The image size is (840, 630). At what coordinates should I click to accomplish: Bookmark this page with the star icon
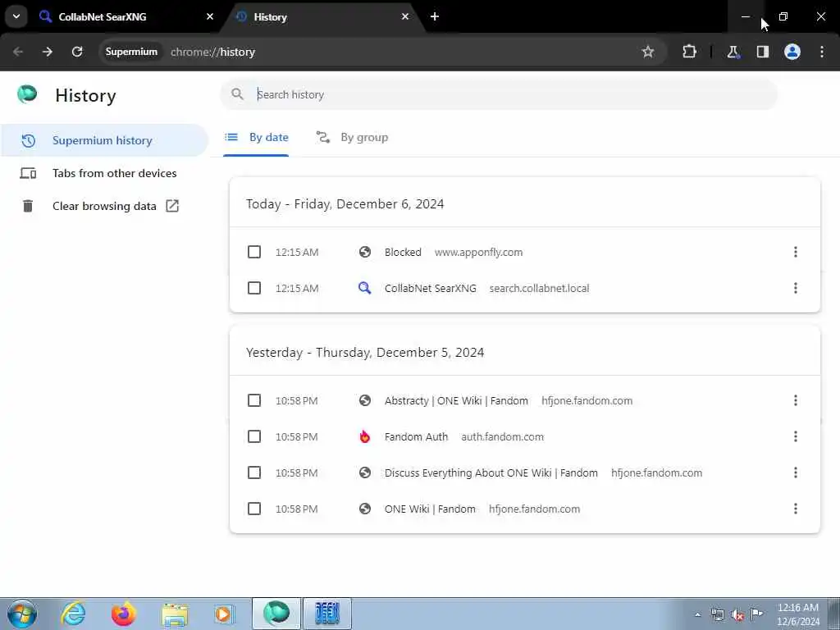coord(648,52)
